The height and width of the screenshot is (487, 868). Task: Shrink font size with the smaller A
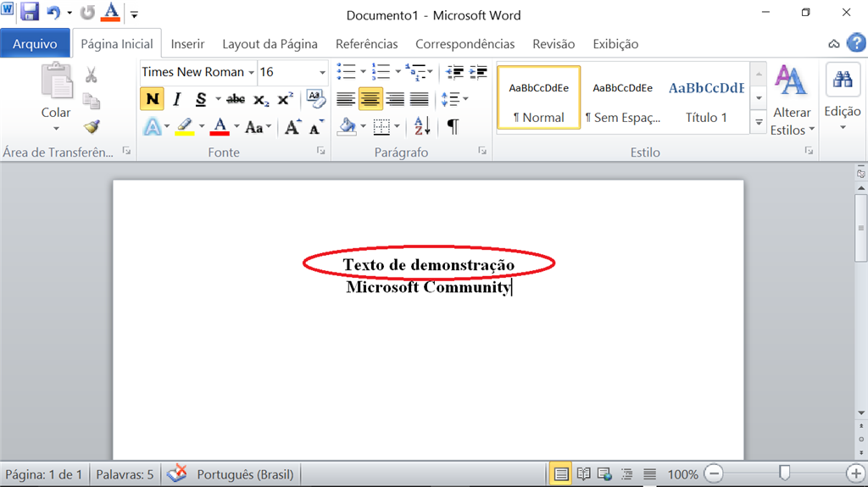tap(316, 127)
